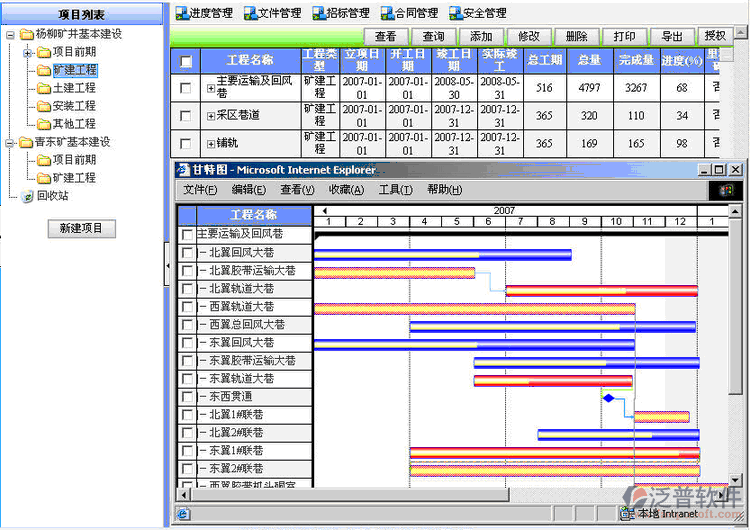752x530 pixels.
Task: Click the 其他工程 folder icon
Action: [44, 124]
